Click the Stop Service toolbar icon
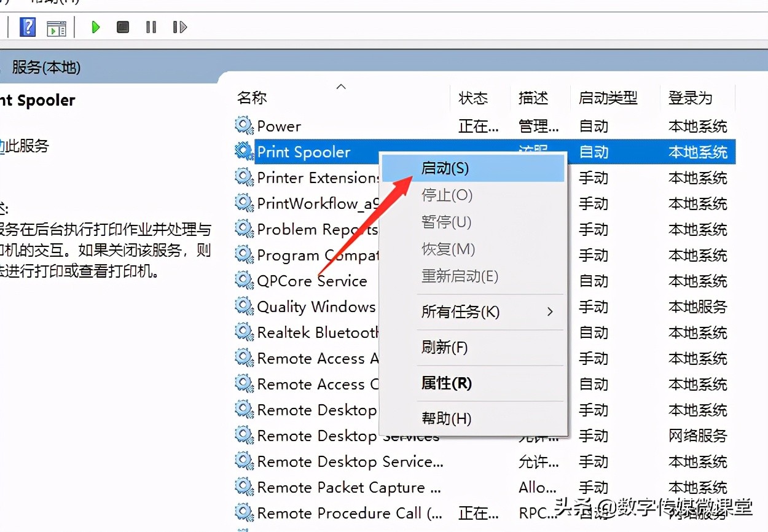Viewport: 768px width, 532px height. pos(122,26)
